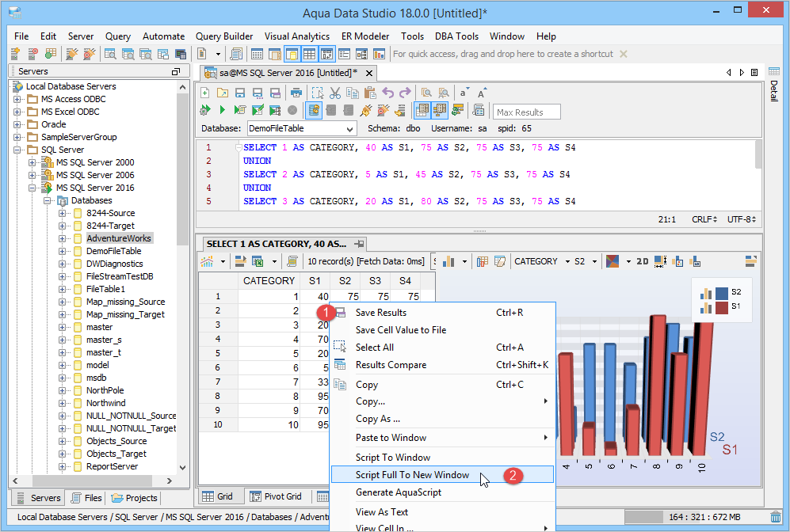Open the Projects tab at bottom left
The width and height of the screenshot is (790, 532).
pyautogui.click(x=135, y=498)
